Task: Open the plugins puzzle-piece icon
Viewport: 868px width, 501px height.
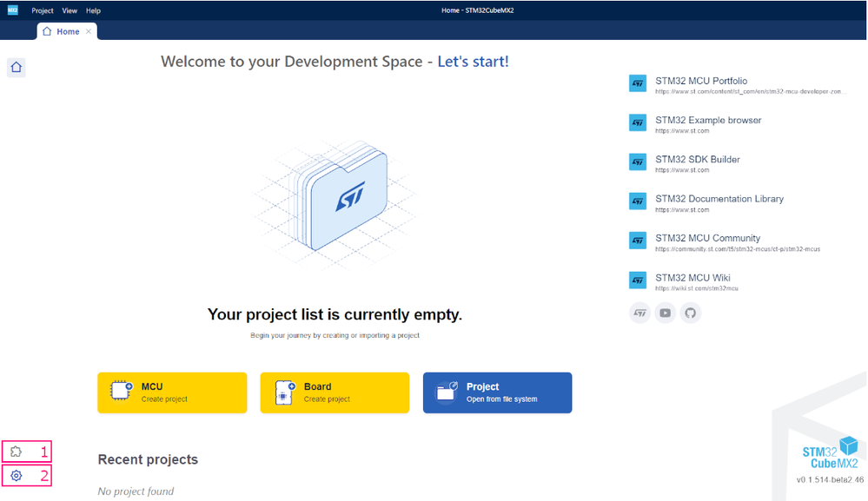Action: point(16,452)
